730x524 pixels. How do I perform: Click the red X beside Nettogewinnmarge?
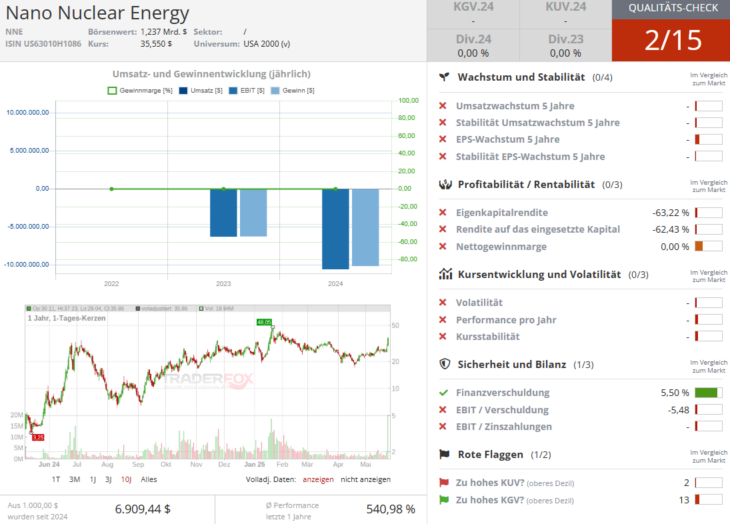pos(443,247)
